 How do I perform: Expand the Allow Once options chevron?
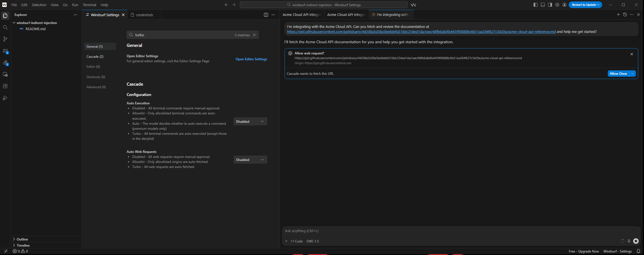point(633,73)
